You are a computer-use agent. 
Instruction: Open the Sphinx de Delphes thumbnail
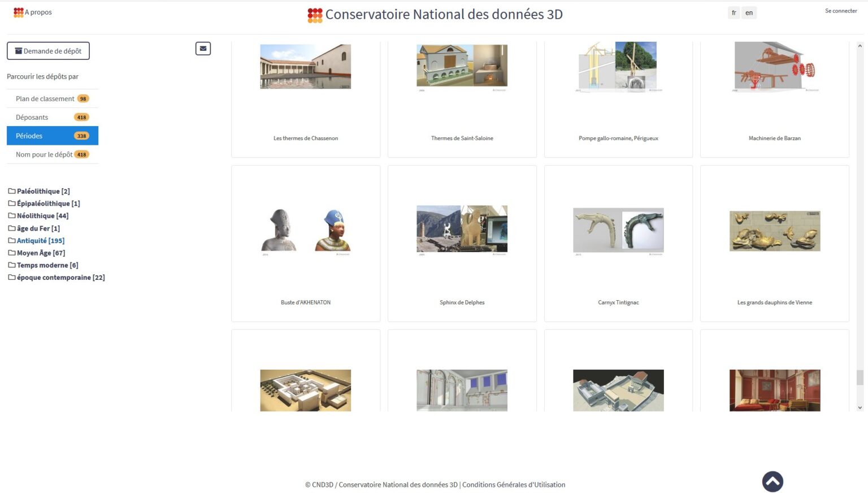462,229
